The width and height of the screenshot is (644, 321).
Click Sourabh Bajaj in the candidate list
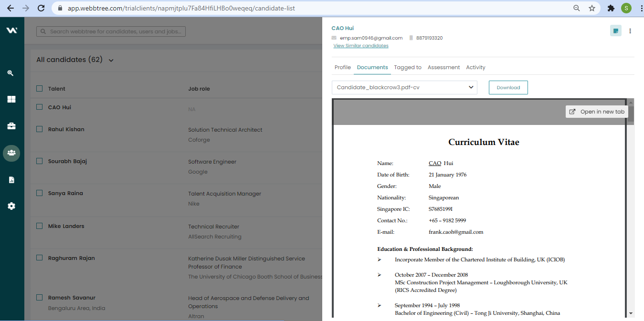(67, 161)
